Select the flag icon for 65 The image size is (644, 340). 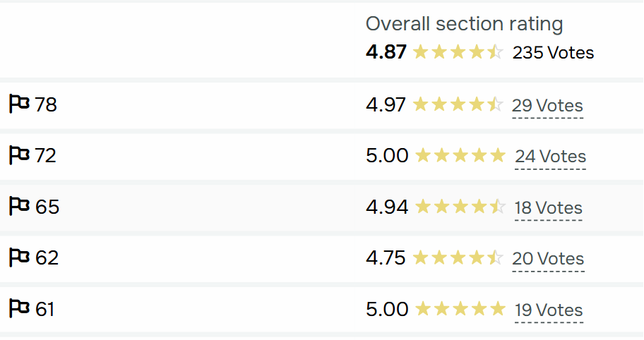(x=18, y=207)
